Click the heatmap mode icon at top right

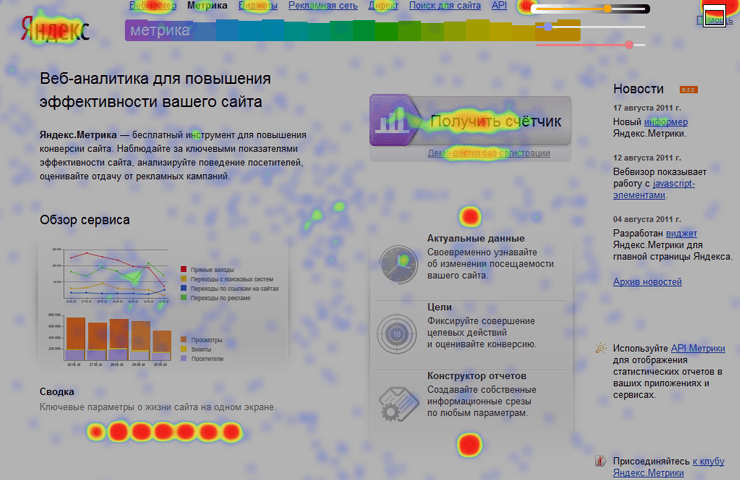tap(714, 15)
